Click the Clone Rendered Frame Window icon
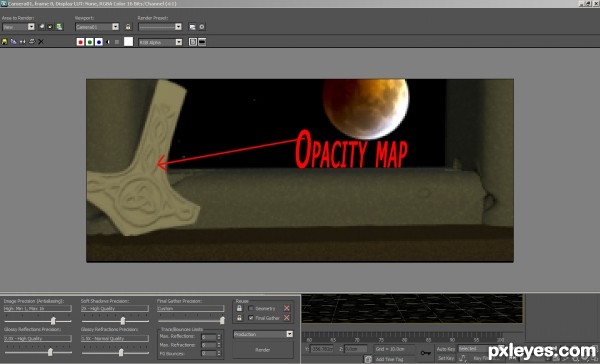The image size is (600, 364). [23, 42]
